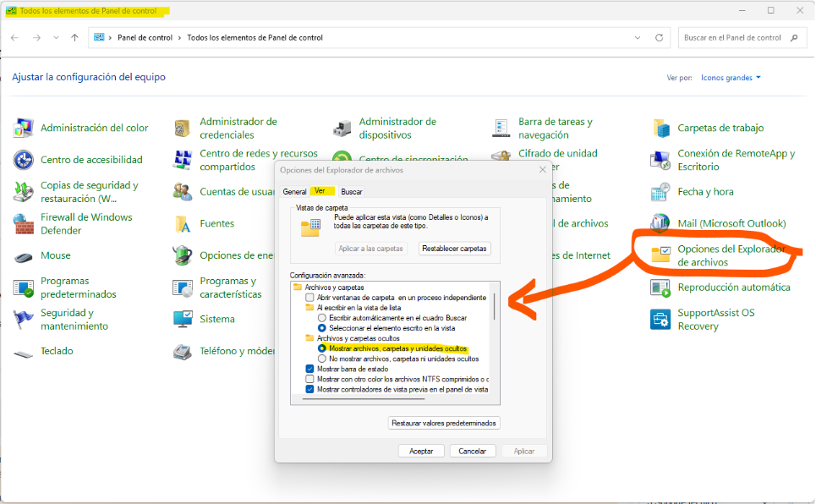Open Programas y características icon
Image resolution: width=816 pixels, height=504 pixels.
pyautogui.click(x=182, y=288)
